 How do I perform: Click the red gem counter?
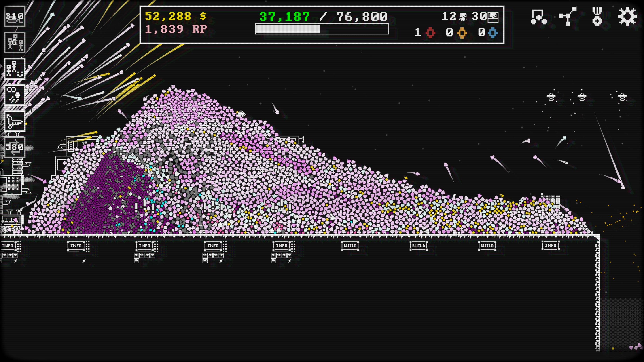tap(430, 33)
